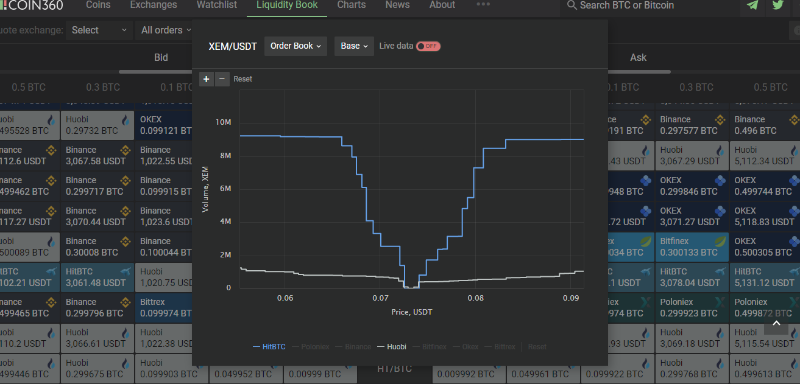
Task: Click HitBTC logo in 3,061.48 USDT cell
Action: pyautogui.click(x=126, y=272)
